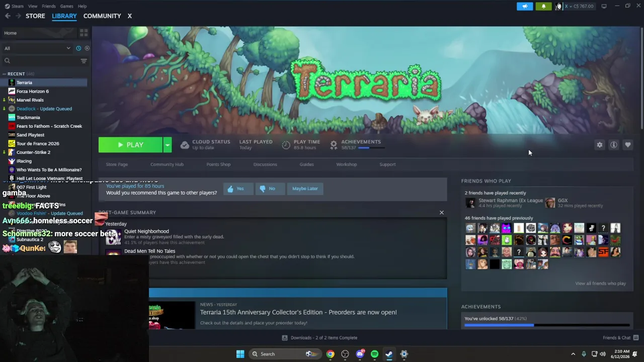
Task: Open the All collections dropdown
Action: tap(37, 48)
